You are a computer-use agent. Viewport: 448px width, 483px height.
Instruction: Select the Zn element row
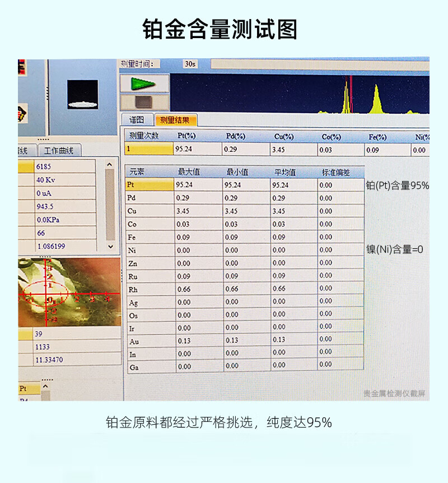coord(245,263)
